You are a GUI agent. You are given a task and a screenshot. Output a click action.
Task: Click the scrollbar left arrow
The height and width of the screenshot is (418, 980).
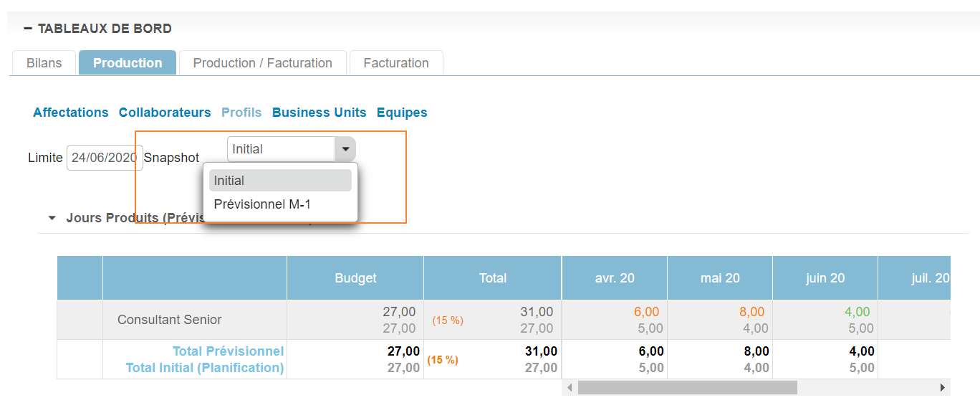click(570, 388)
